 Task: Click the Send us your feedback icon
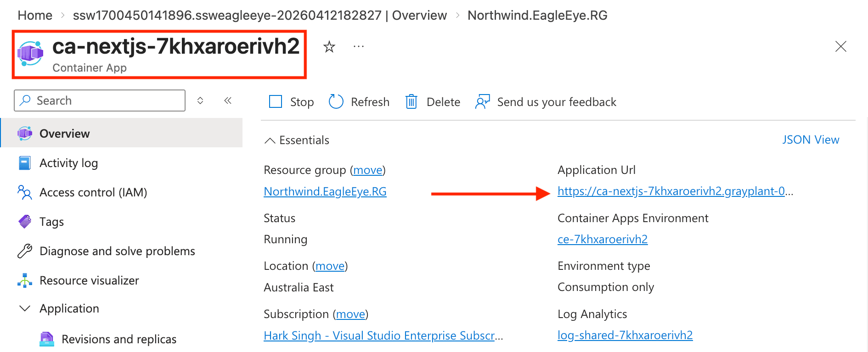(x=482, y=102)
